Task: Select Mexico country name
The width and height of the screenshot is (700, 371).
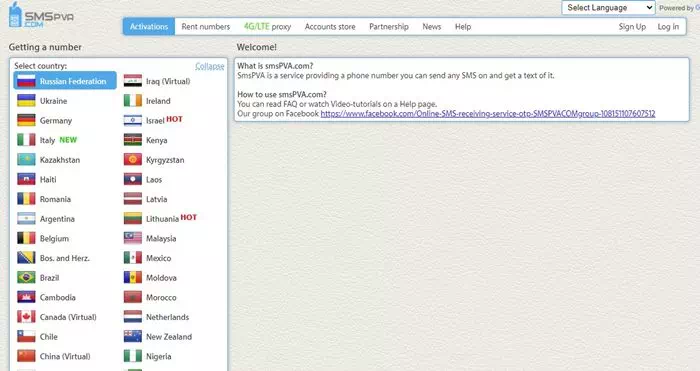Action: tap(158, 258)
